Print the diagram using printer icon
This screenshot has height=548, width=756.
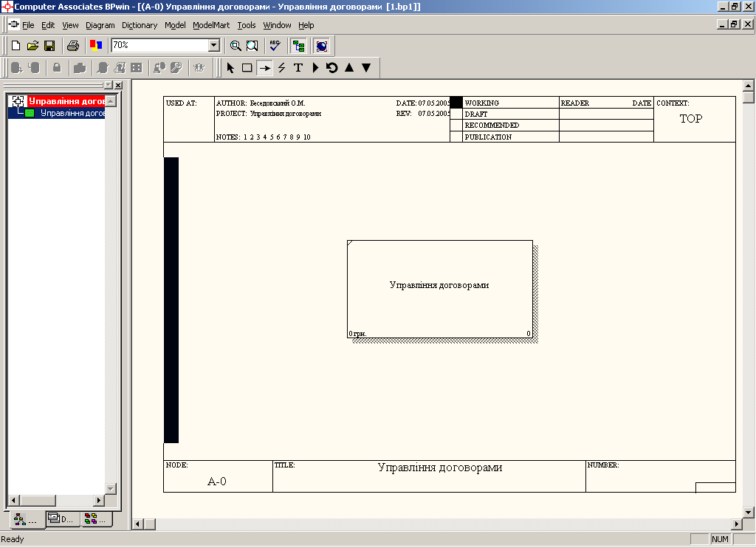tap(73, 46)
